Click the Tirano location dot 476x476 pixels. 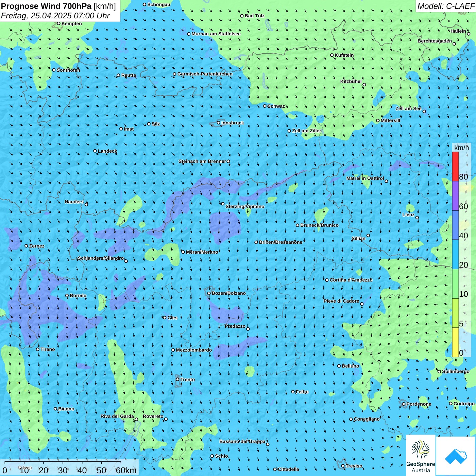pyautogui.click(x=38, y=350)
